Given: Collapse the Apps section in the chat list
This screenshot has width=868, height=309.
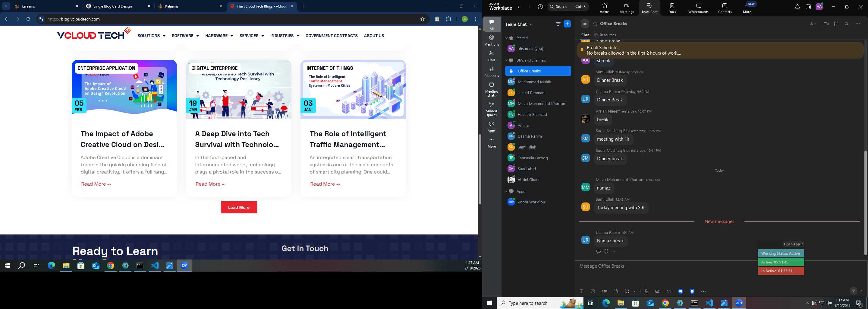Looking at the screenshot, I should [x=506, y=191].
